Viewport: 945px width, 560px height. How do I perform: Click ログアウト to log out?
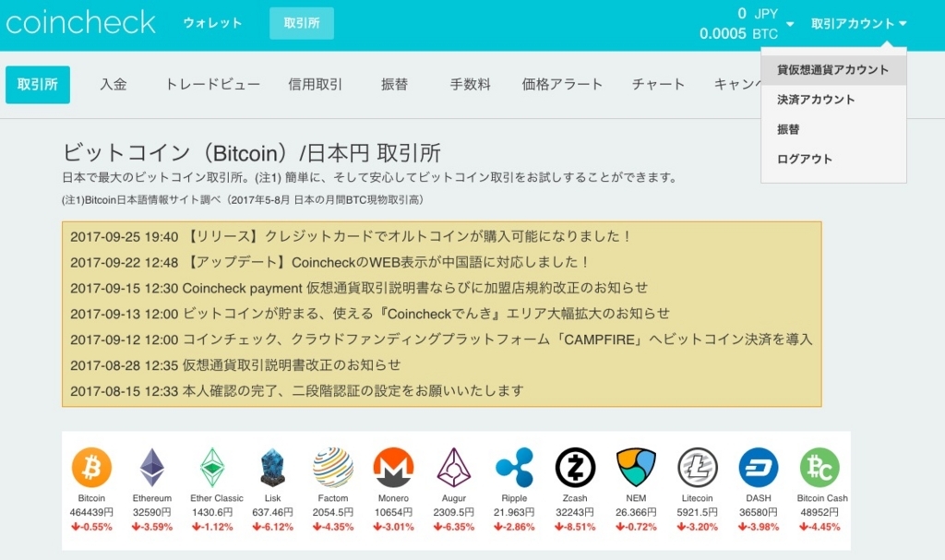coord(804,159)
